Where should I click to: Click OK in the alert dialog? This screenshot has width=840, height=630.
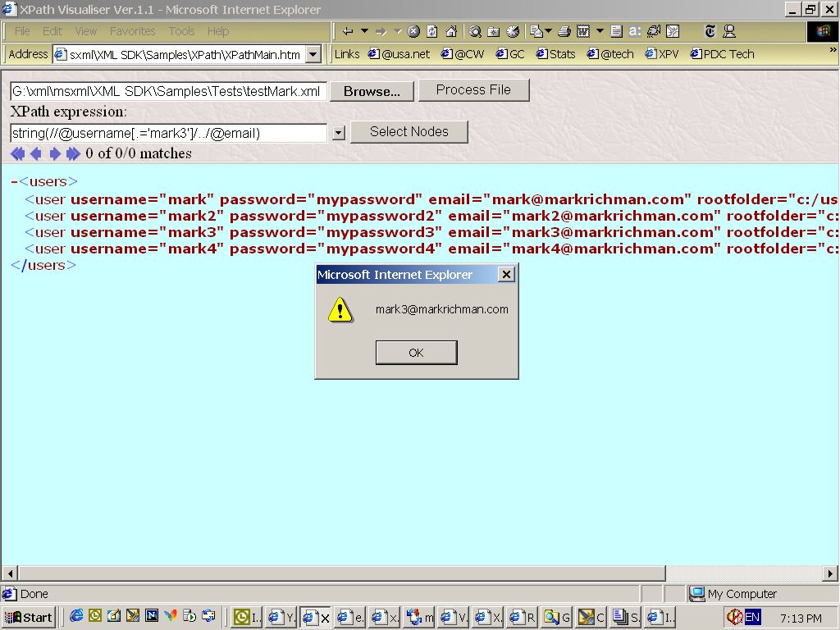coord(416,353)
